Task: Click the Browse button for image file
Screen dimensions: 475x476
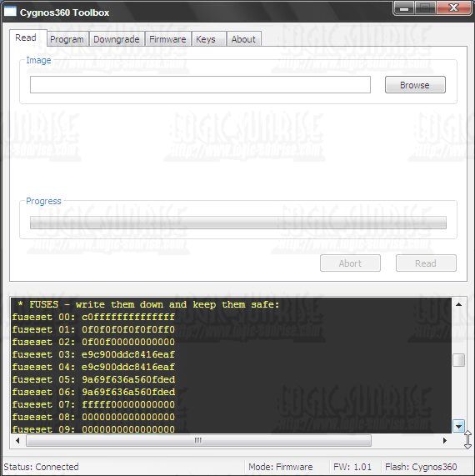Action: click(x=415, y=85)
